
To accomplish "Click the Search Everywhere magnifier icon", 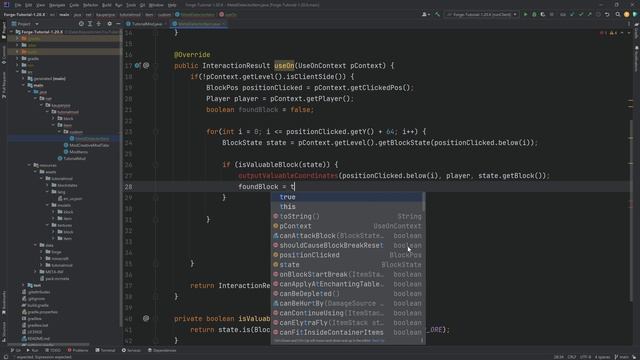I will coord(618,14).
